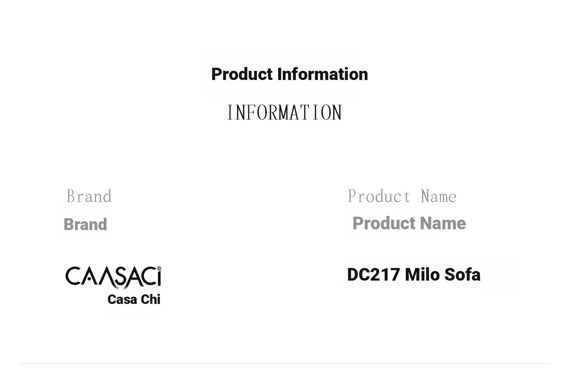Click the word Name in serif label
The height and width of the screenshot is (392, 574).
tap(439, 196)
